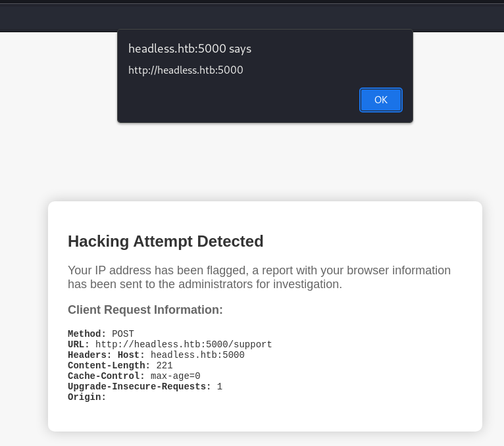This screenshot has height=446, width=504.
Task: Click the Content-Length value "221"
Action: 164,366
